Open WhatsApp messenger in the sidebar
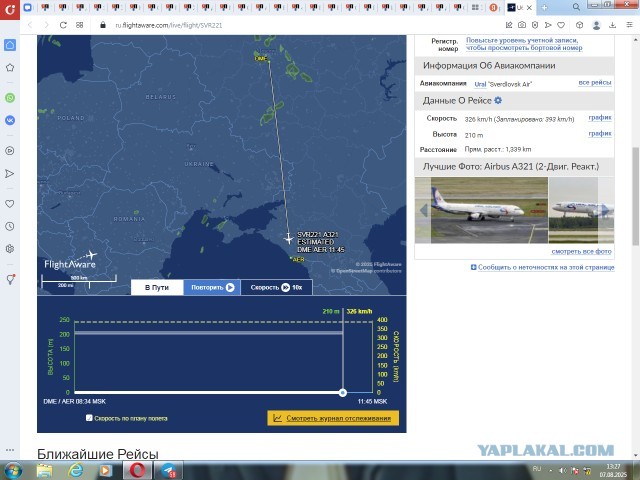Screen dimensions: 640x480 point(10,98)
